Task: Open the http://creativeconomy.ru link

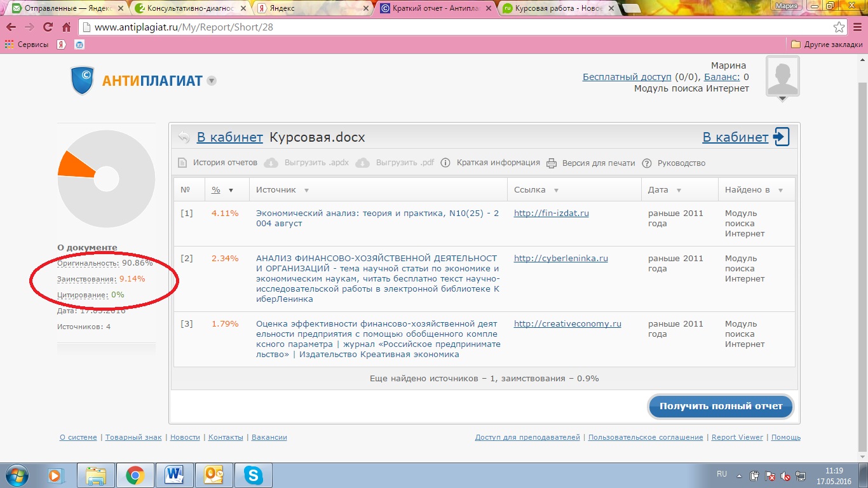Action: (567, 324)
